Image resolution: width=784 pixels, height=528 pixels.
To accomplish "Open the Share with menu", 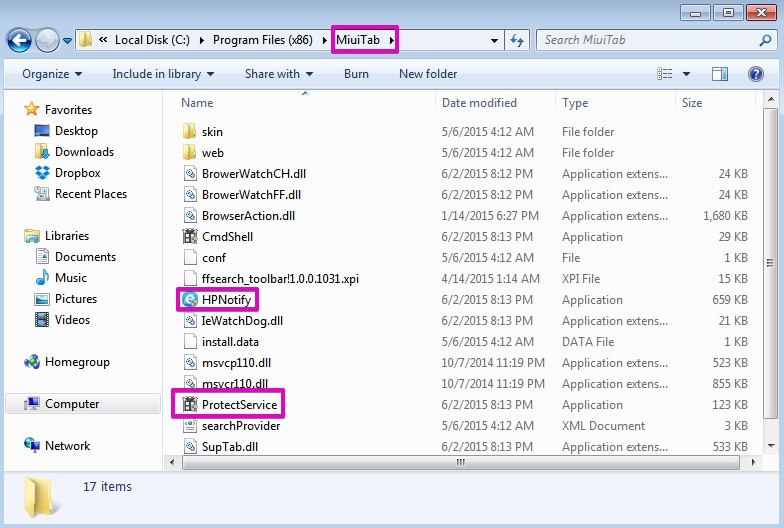I will [x=278, y=74].
